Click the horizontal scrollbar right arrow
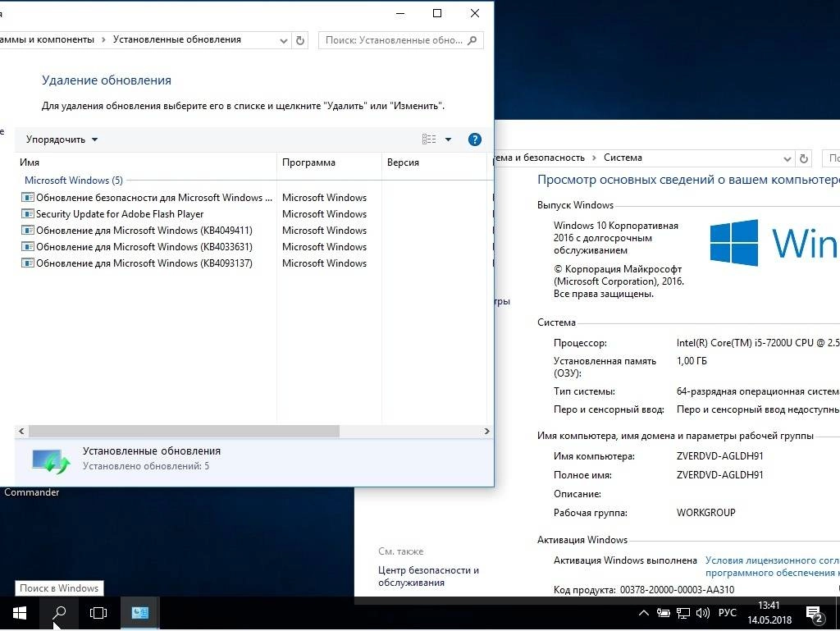This screenshot has width=840, height=631. (x=486, y=432)
